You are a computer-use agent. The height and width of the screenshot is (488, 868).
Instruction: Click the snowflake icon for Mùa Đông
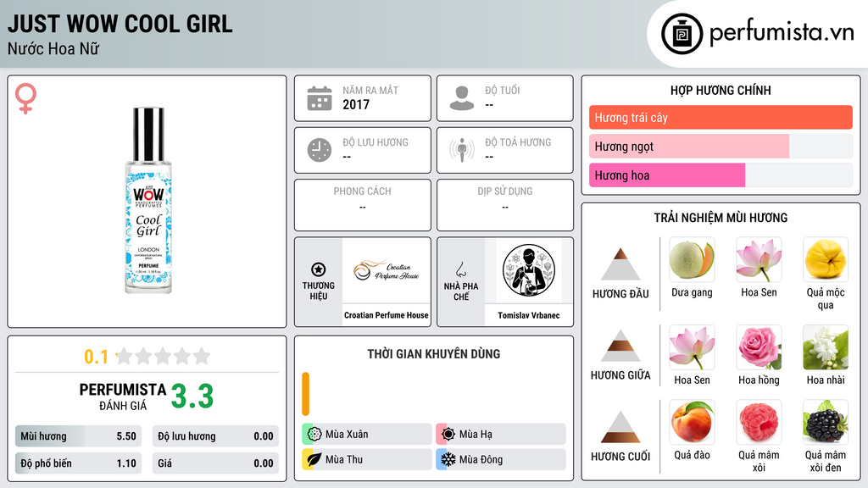[448, 459]
